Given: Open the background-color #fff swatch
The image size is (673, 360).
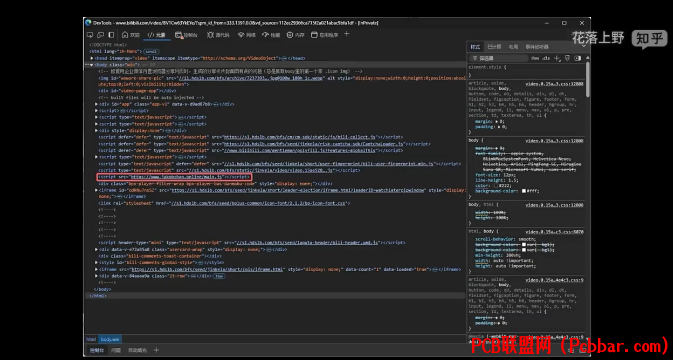Looking at the screenshot, I should [524, 191].
